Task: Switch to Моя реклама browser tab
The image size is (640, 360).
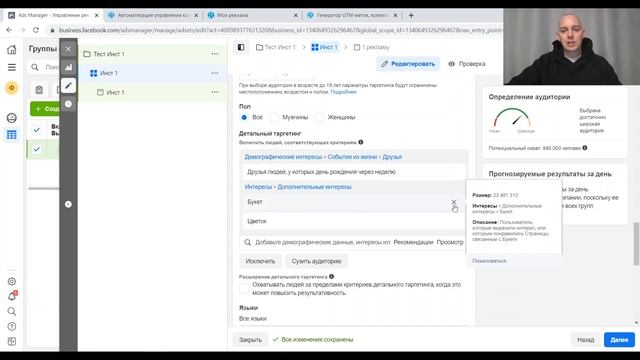Action: (252, 15)
